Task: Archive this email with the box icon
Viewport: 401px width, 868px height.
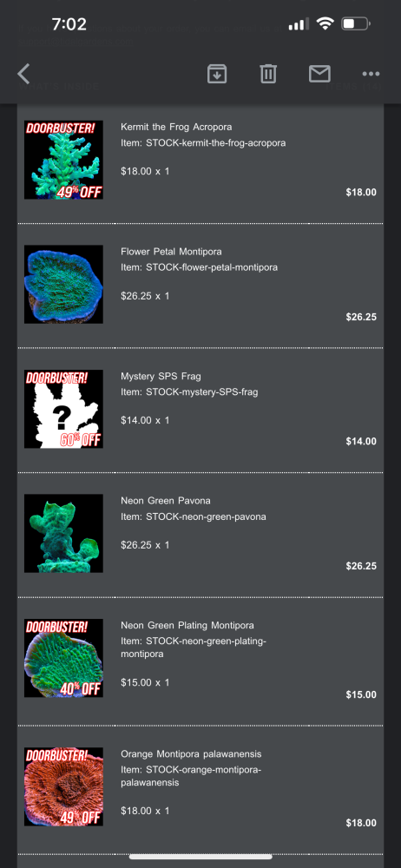Action: (217, 74)
